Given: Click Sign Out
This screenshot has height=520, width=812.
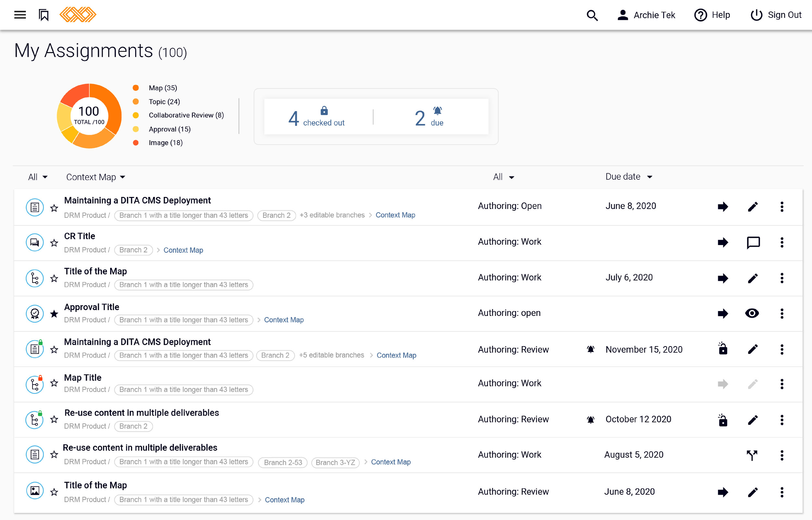Looking at the screenshot, I should (x=776, y=15).
